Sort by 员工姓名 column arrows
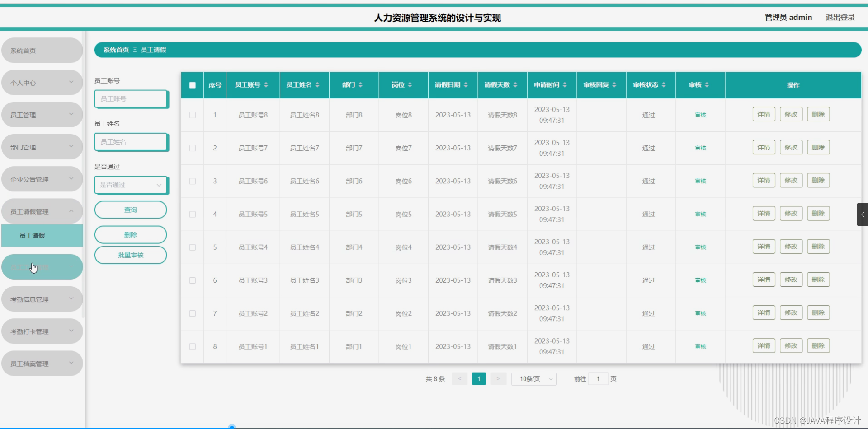The width and height of the screenshot is (868, 429). click(317, 85)
